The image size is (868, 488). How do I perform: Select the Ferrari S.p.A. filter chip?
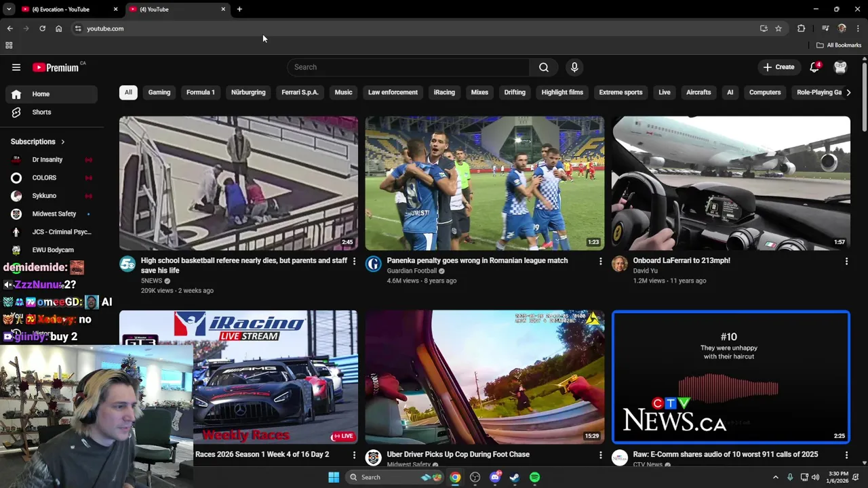300,92
